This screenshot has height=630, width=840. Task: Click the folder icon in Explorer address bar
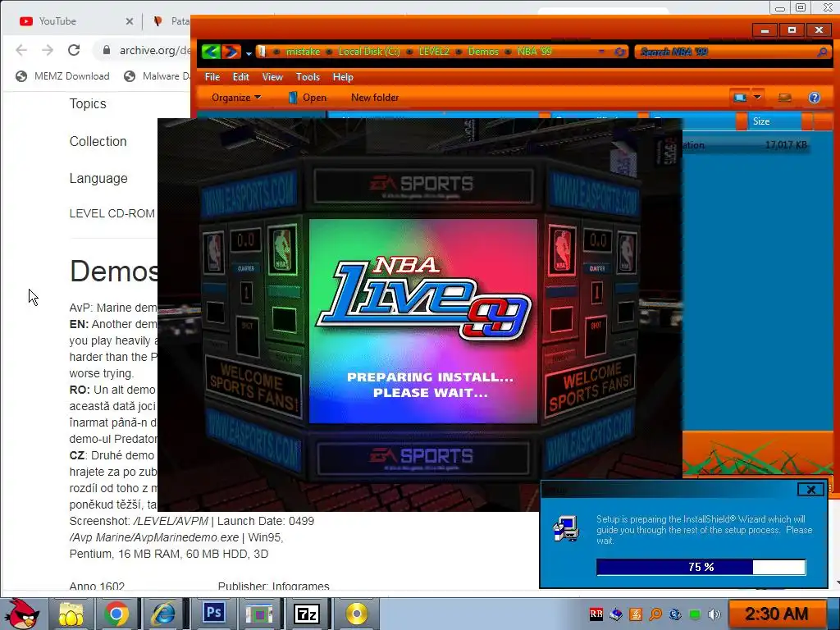(x=262, y=52)
